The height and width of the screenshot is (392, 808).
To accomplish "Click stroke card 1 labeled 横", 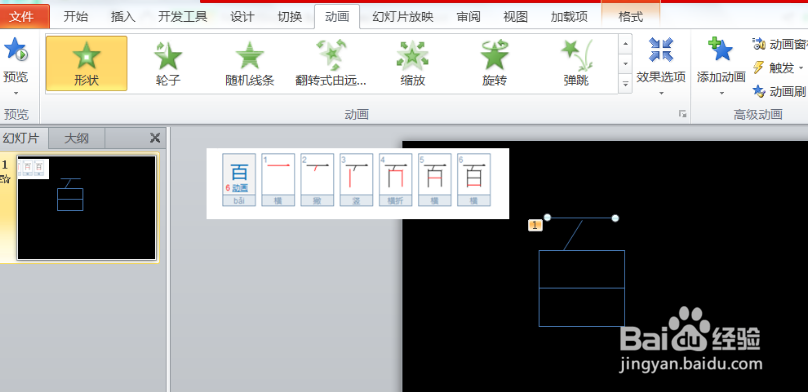I will point(278,180).
